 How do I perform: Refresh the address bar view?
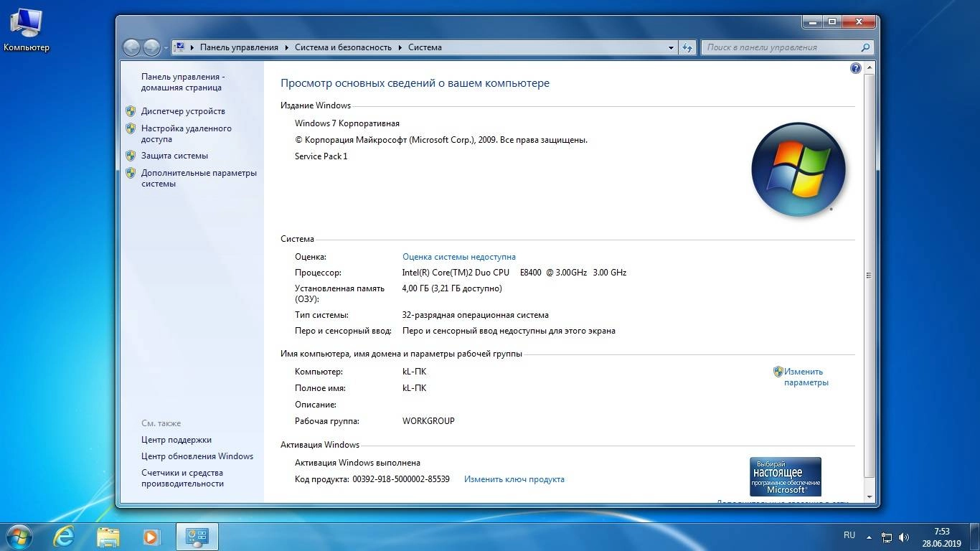[x=687, y=47]
